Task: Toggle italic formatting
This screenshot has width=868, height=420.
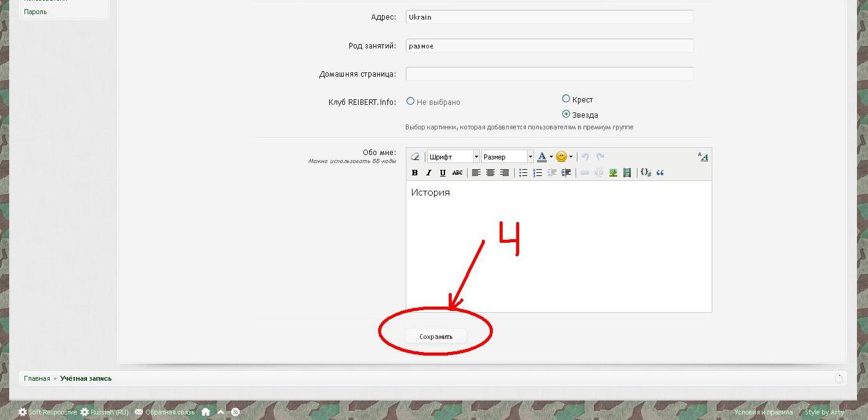Action: [429, 173]
